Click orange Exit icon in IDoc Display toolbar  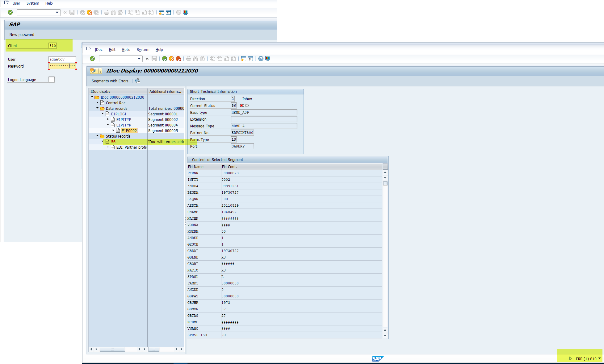[x=171, y=59]
